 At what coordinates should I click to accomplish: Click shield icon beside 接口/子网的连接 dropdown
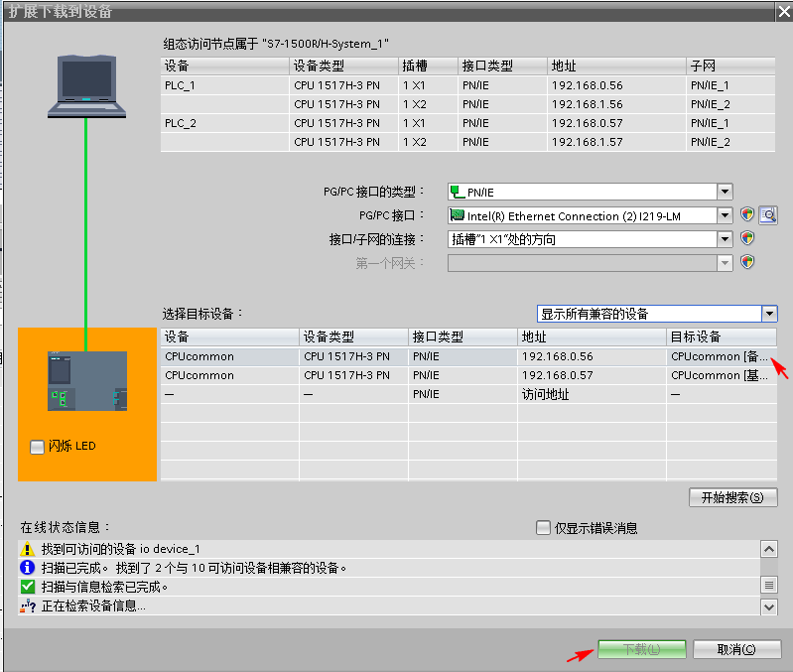pos(747,238)
